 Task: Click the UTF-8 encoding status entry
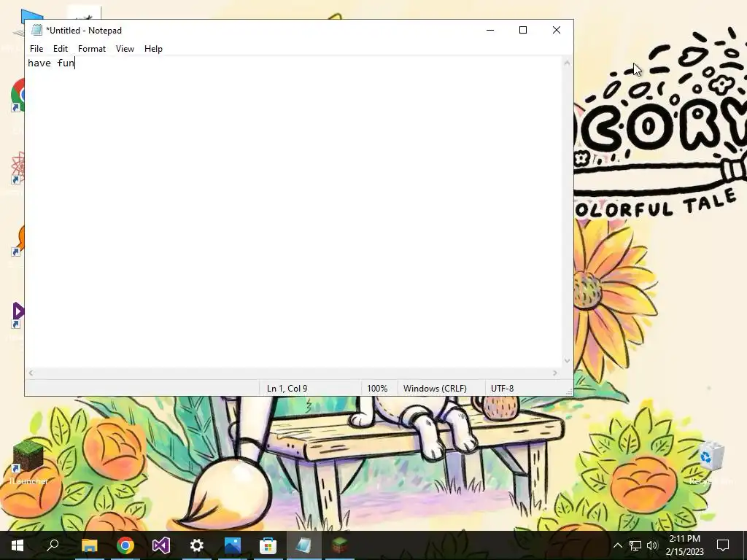pyautogui.click(x=502, y=389)
